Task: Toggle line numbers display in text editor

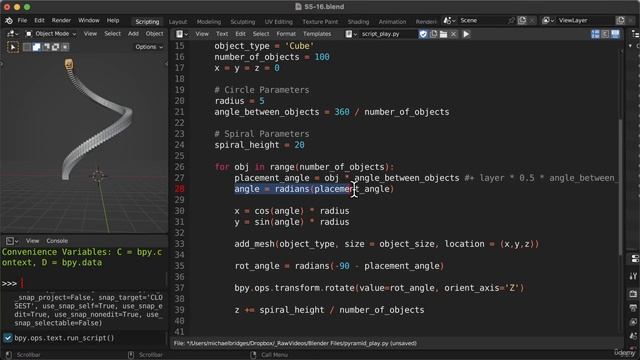Action: click(x=596, y=34)
